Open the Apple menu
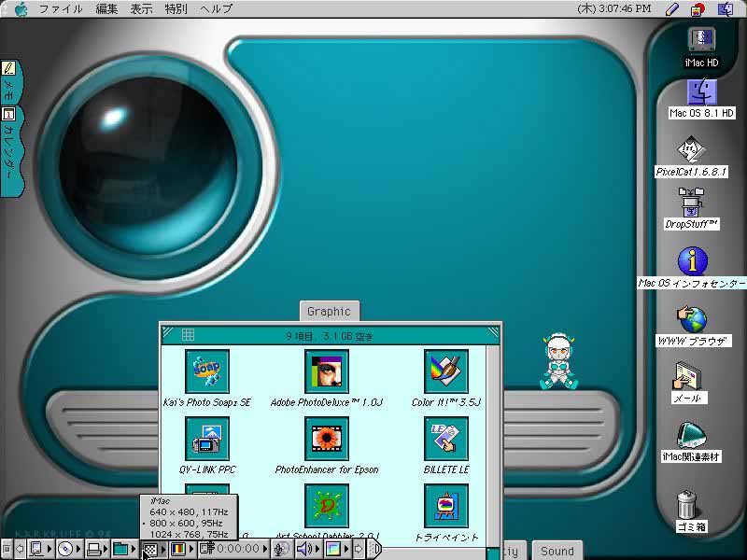 point(21,9)
